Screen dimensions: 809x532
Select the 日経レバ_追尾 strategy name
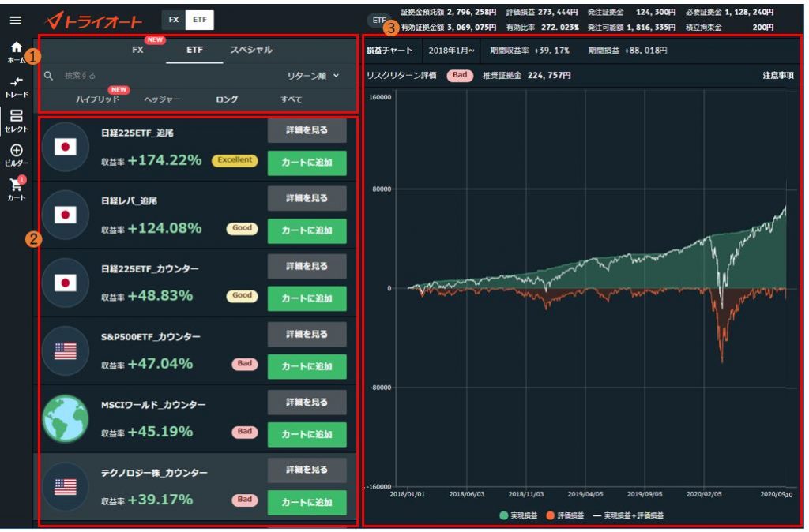pyautogui.click(x=129, y=201)
